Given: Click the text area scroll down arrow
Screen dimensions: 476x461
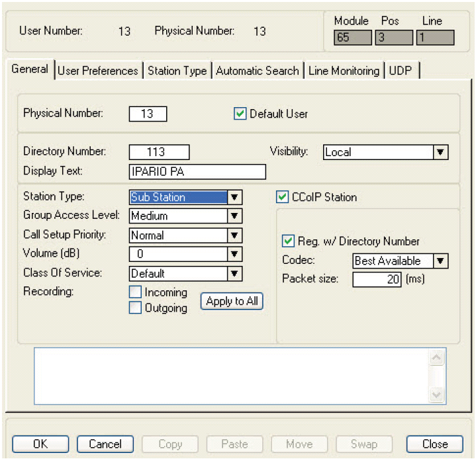Looking at the screenshot, I should coord(436,395).
